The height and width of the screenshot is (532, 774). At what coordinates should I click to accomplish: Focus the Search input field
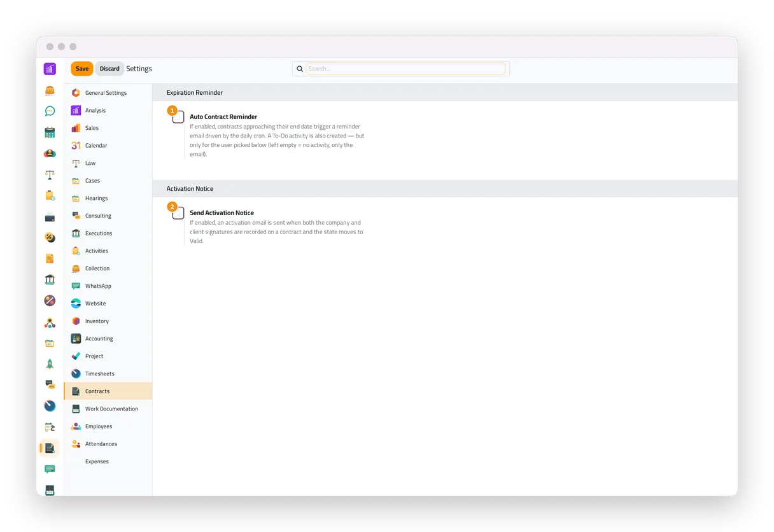tap(406, 69)
